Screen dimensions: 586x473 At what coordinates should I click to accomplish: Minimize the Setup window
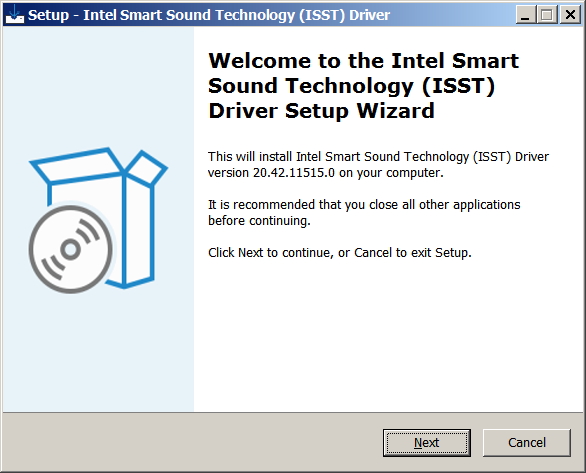pos(525,15)
